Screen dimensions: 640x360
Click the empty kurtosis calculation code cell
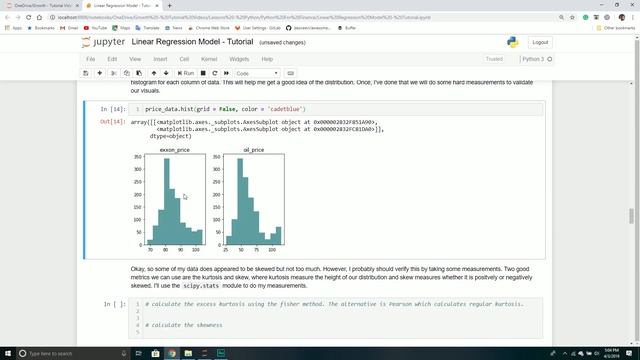[336, 318]
